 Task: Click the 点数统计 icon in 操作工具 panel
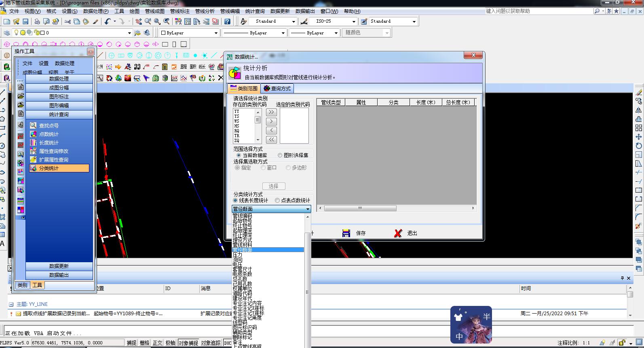[x=33, y=134]
